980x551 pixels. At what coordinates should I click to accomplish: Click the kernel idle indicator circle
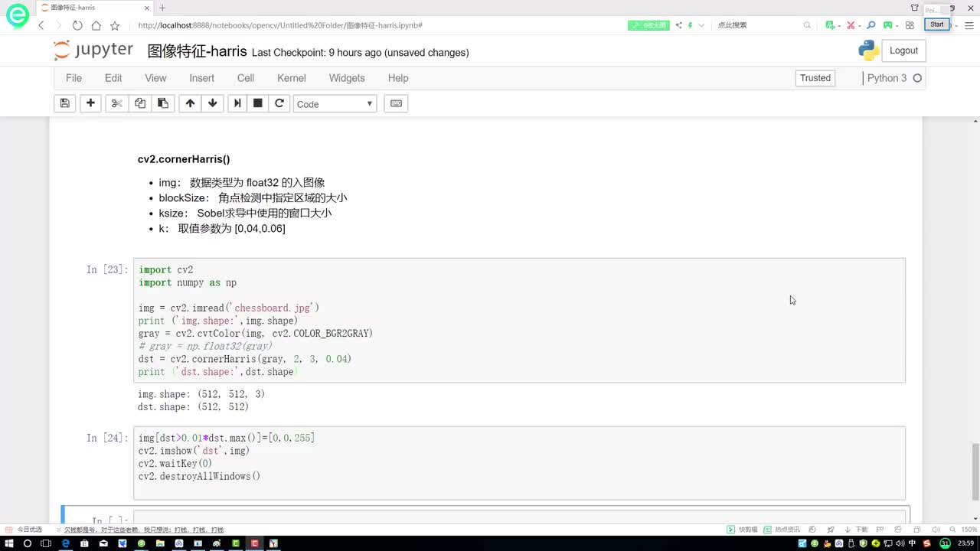pos(917,78)
